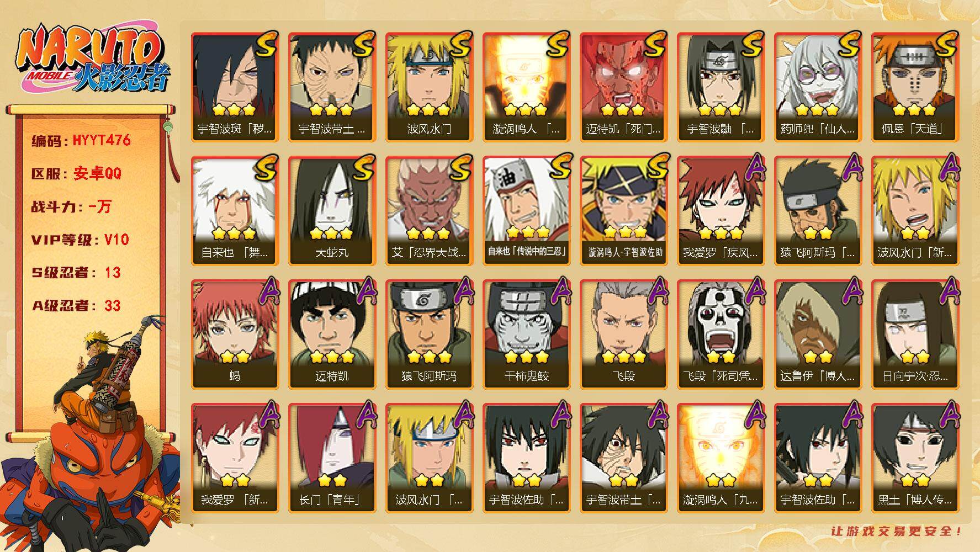Click the S级忍者 13 count text
980x552 pixels.
pyautogui.click(x=76, y=273)
